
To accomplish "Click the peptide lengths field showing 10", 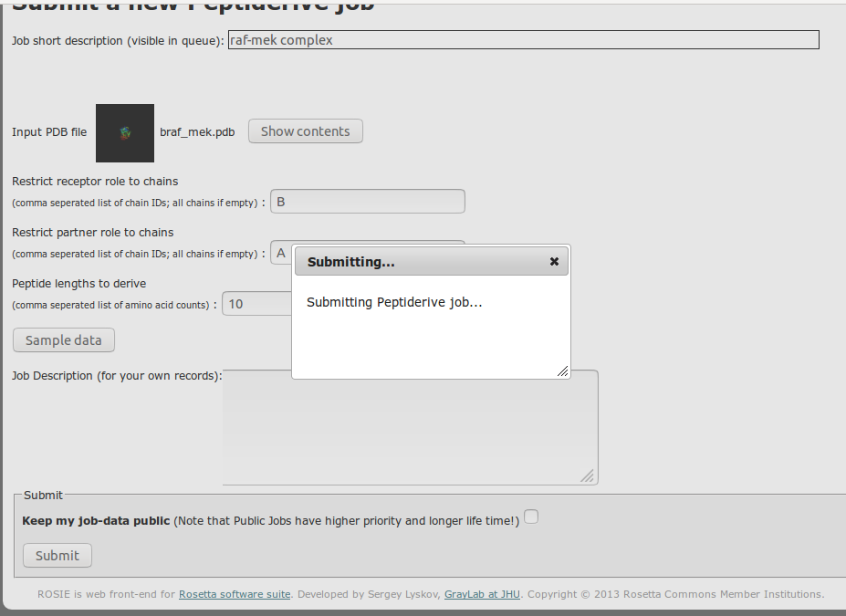I will (x=257, y=304).
